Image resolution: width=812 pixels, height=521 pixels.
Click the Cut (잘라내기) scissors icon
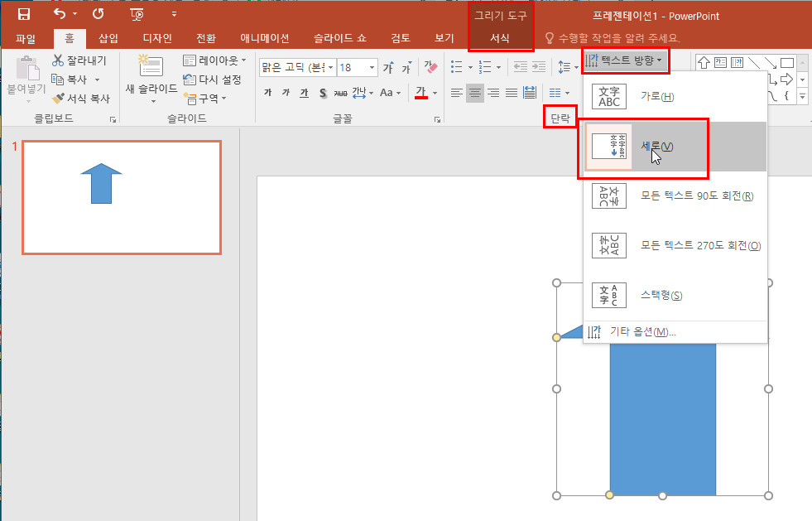[x=58, y=60]
